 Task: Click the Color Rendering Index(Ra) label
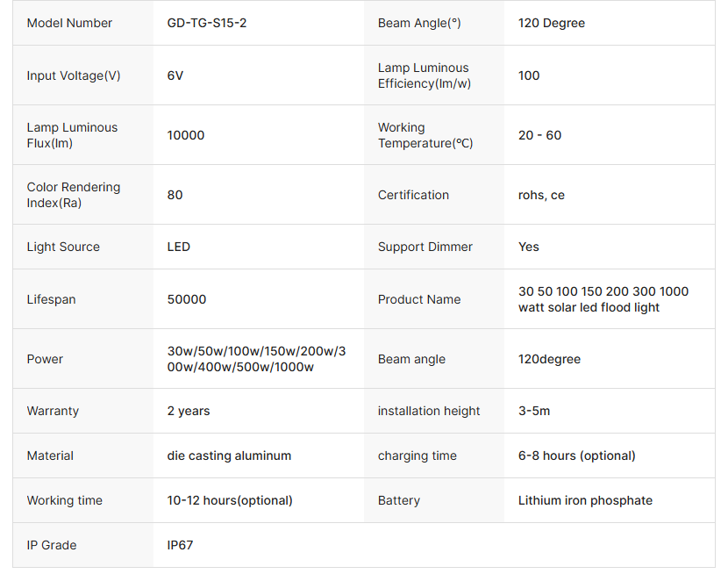point(74,195)
